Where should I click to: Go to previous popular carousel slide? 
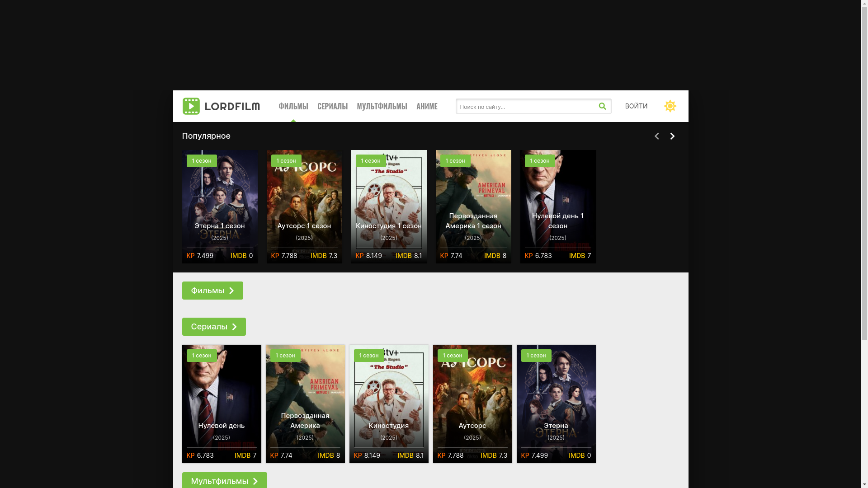point(656,136)
